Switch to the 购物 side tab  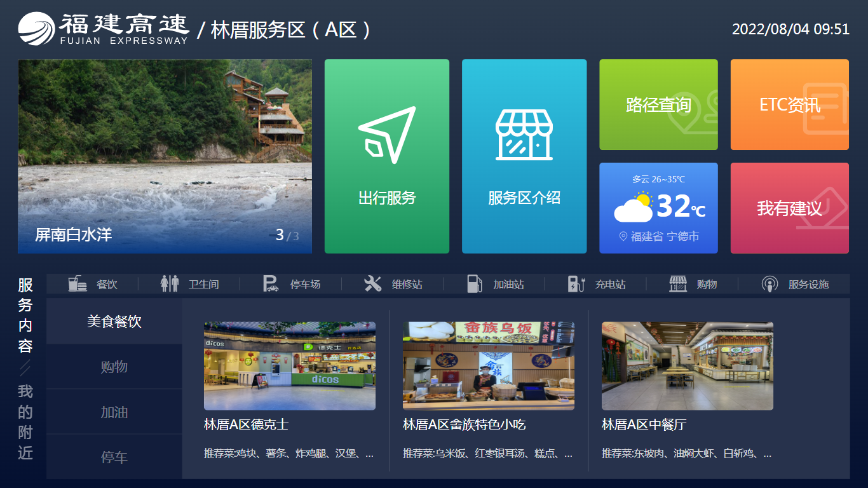[x=114, y=367]
